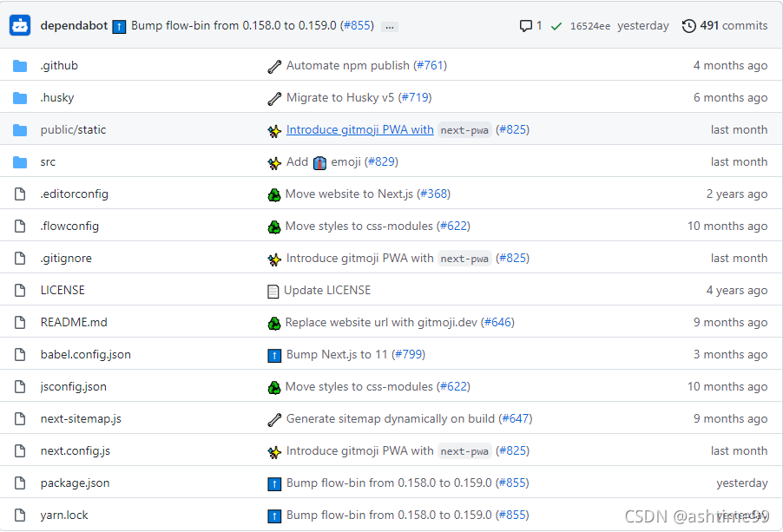Click the Dependabot avatar icon
The image size is (783, 532).
click(x=20, y=25)
